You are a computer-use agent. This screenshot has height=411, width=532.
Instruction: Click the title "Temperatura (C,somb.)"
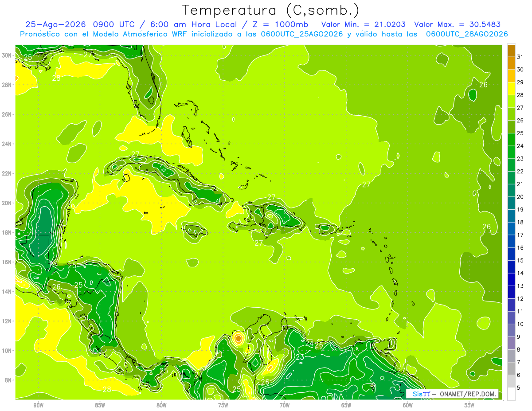[x=271, y=11]
